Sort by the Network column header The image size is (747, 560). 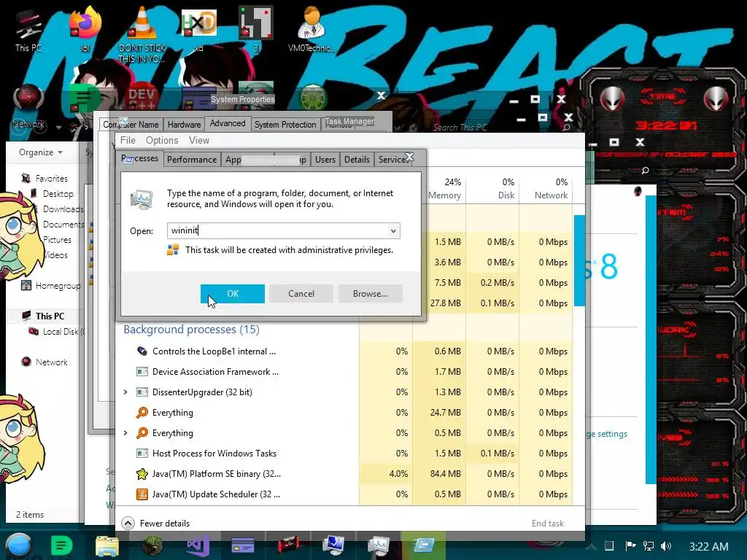click(551, 189)
